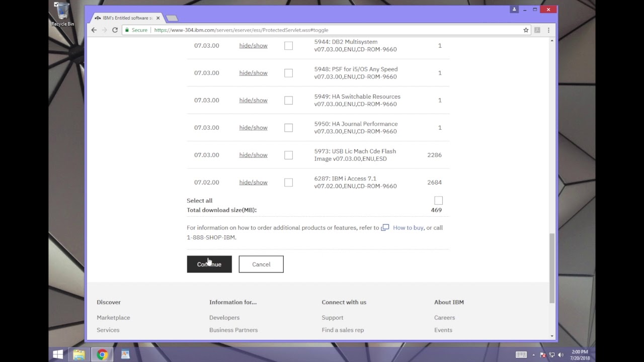The image size is (644, 362).
Task: Show hidden system tray icons
Action: coord(534,355)
